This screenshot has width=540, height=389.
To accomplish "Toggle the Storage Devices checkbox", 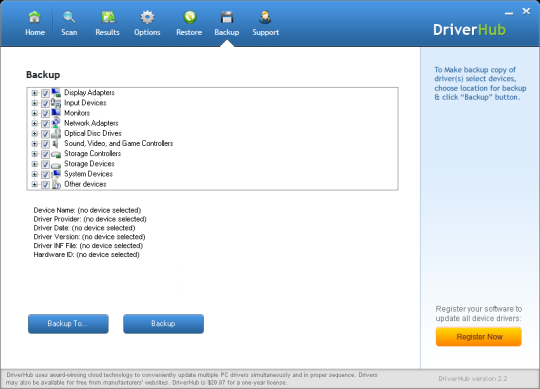I will coord(45,164).
